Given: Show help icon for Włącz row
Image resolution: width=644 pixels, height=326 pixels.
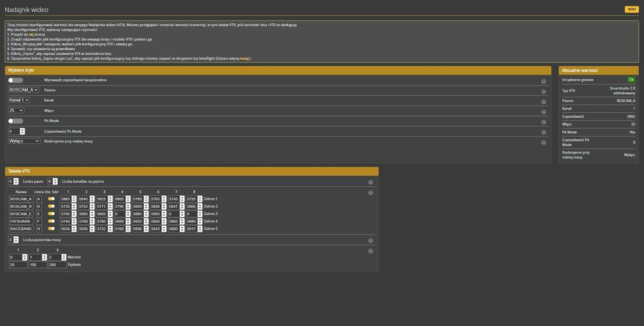Looking at the screenshot, I should [544, 112].
